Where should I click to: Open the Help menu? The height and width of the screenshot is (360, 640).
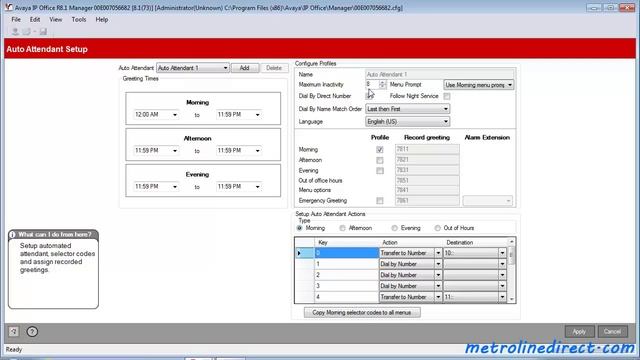(102, 19)
